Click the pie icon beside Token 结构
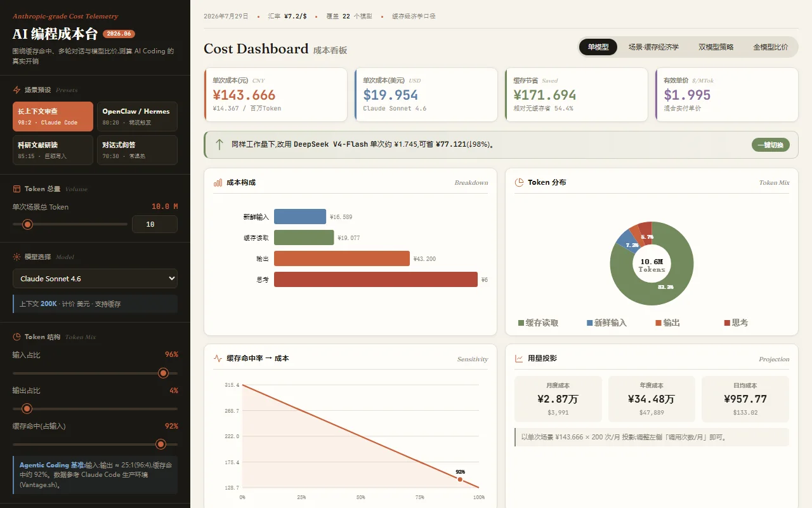Screen dimensions: 812x508 pyautogui.click(x=16, y=337)
